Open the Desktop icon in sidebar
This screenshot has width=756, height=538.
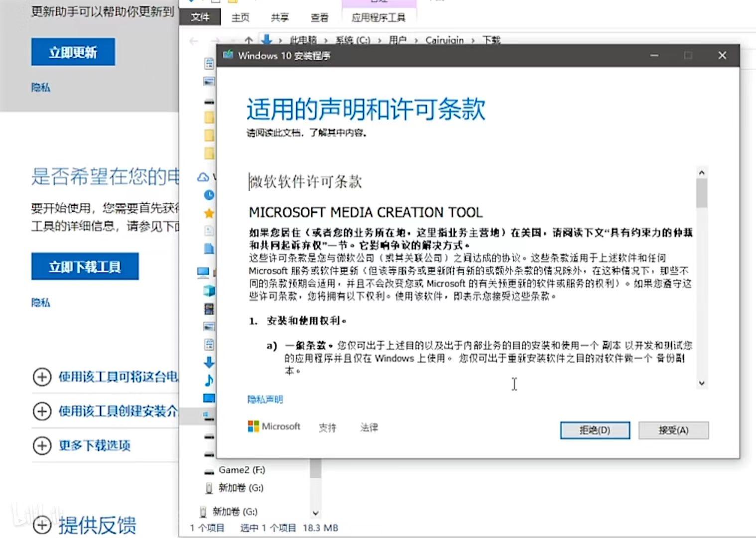pyautogui.click(x=209, y=398)
